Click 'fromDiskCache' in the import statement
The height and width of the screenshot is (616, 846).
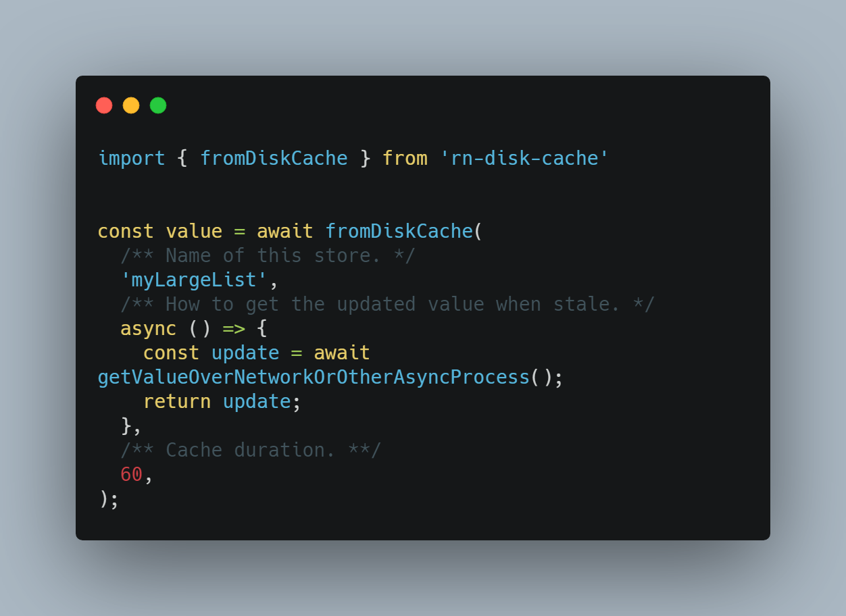[x=274, y=158]
